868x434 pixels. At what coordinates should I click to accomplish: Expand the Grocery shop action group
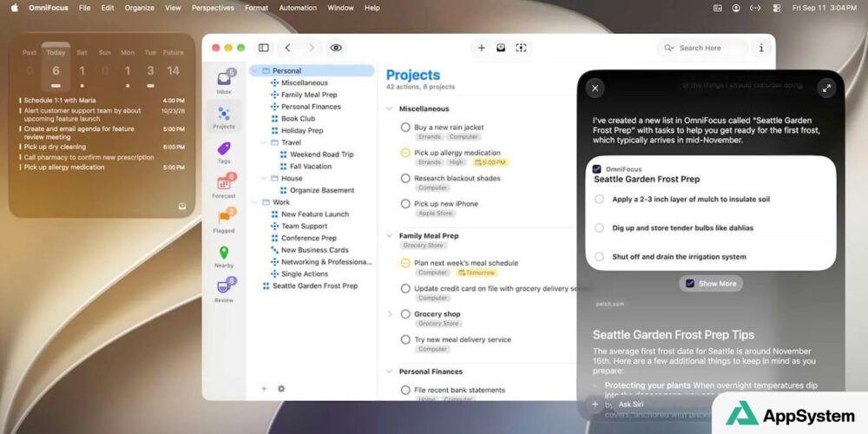(390, 314)
